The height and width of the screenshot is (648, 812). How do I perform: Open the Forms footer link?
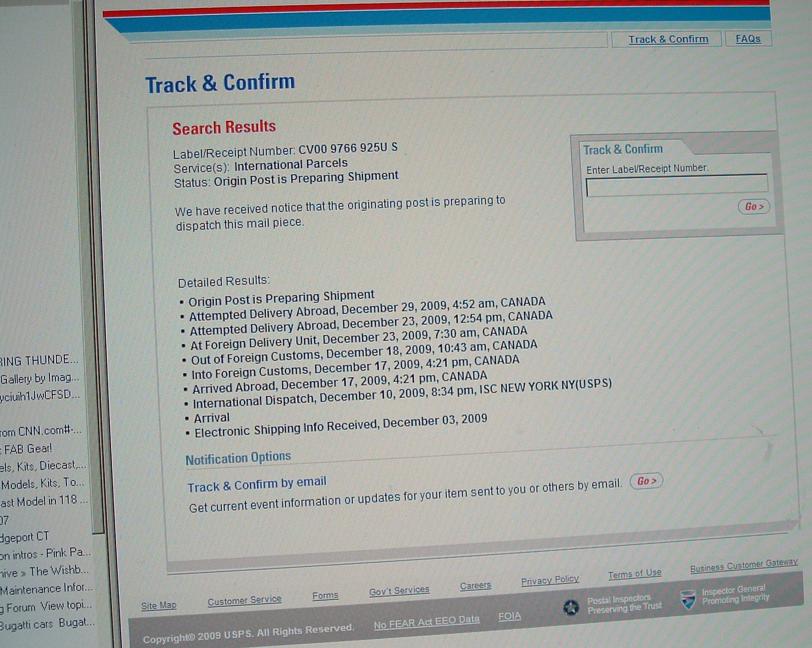click(325, 596)
